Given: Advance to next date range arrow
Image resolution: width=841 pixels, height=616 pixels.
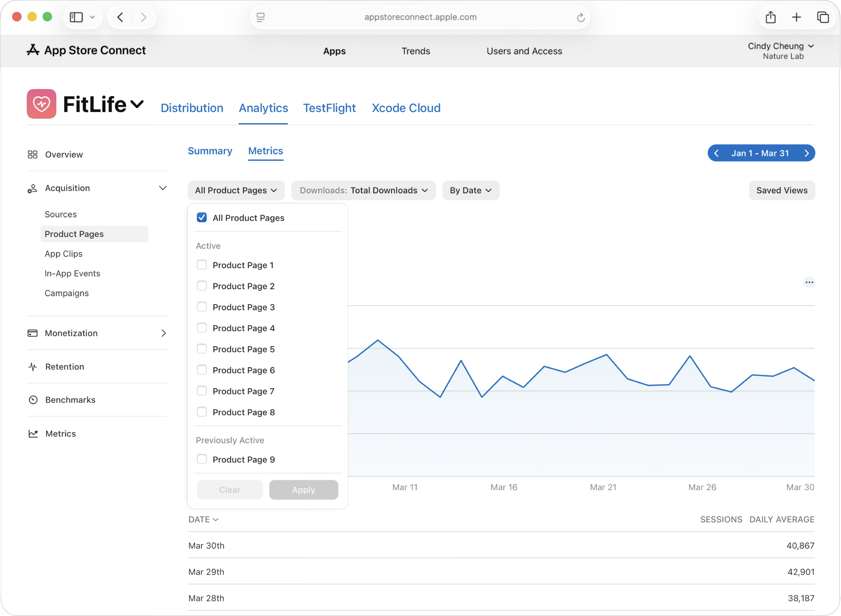Looking at the screenshot, I should (x=806, y=153).
